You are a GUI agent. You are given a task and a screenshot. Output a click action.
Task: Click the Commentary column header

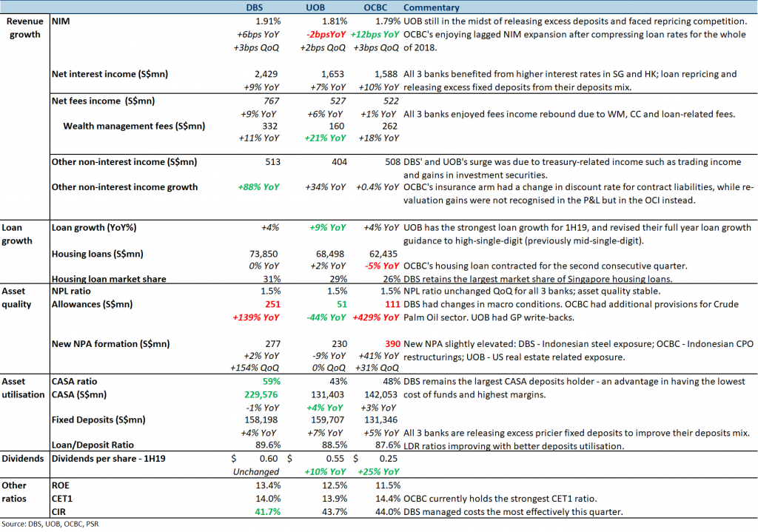pyautogui.click(x=432, y=7)
